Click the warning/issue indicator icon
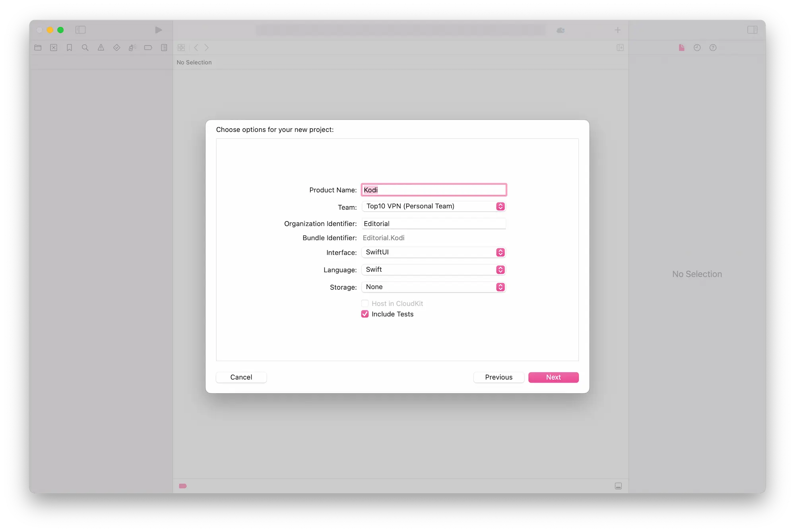The image size is (795, 532). [x=100, y=48]
